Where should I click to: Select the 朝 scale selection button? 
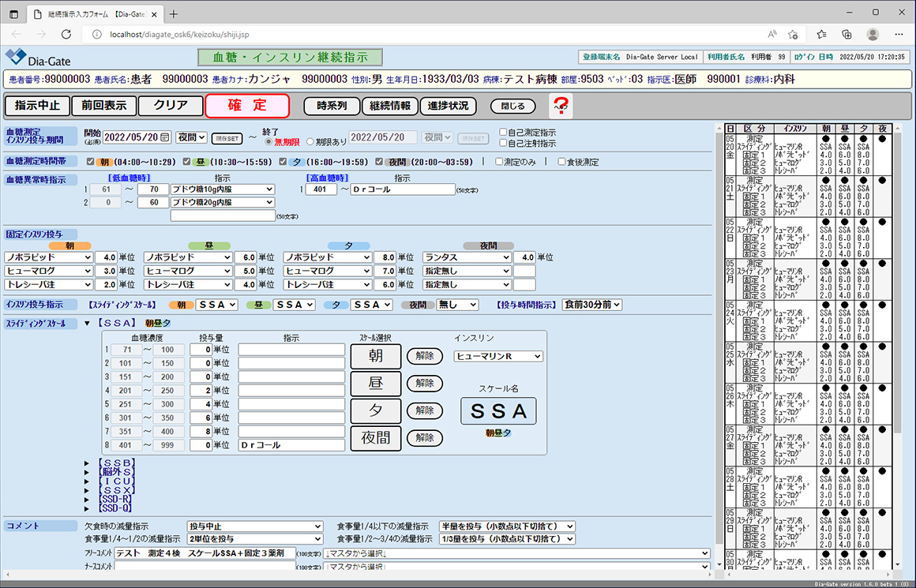click(376, 356)
